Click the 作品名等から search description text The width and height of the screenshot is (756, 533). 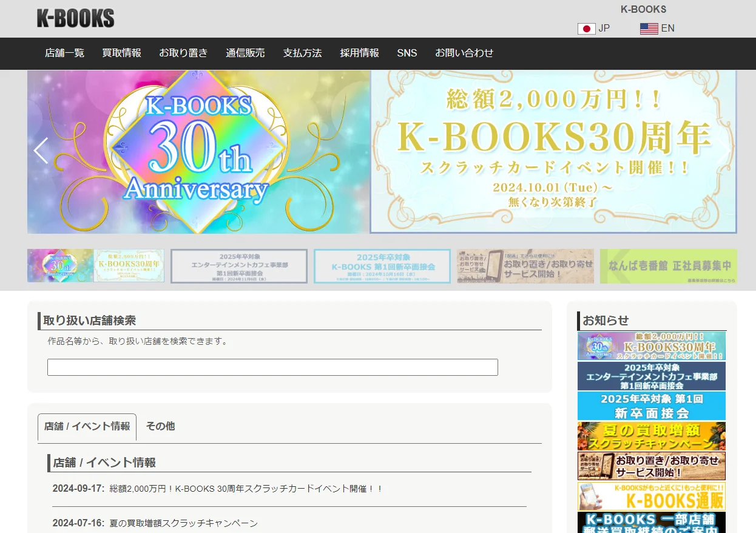(x=138, y=341)
